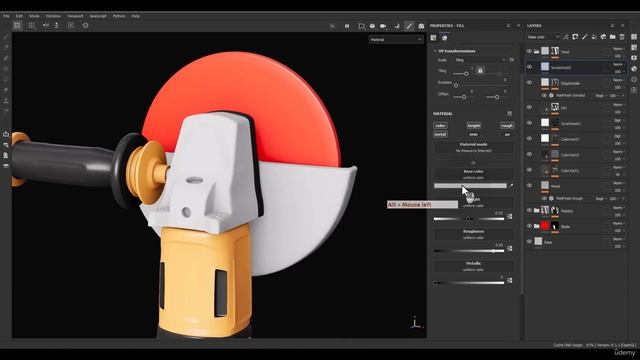This screenshot has height=360, width=640.
Task: Toggle the color channel button in Material
Action: pyautogui.click(x=440, y=126)
